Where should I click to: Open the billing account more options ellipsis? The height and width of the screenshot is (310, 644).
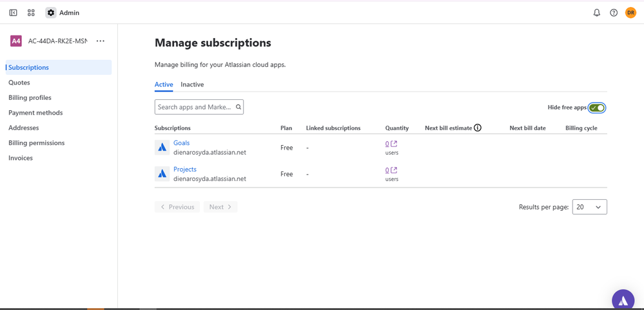(100, 41)
